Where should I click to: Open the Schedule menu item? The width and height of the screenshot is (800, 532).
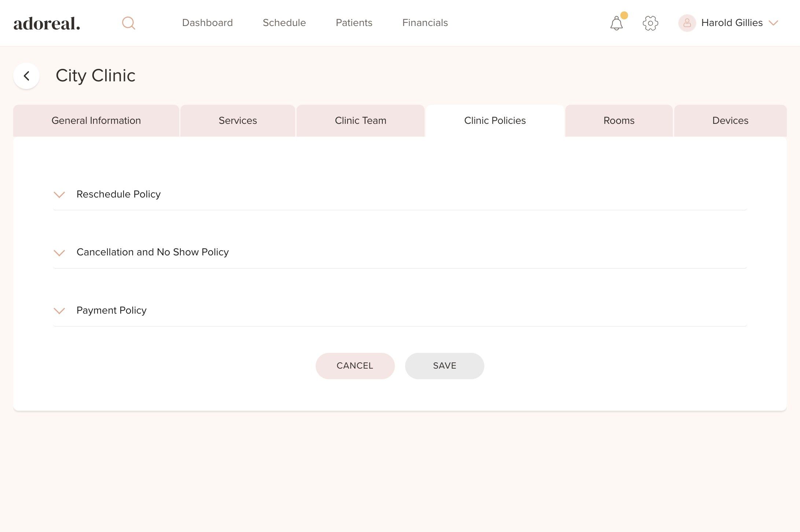coord(284,23)
